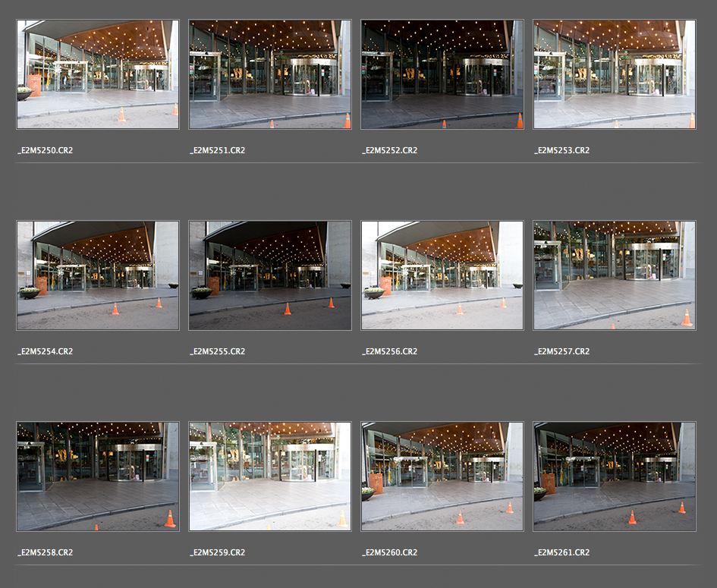Select the dark _E2M5255.CR2 thumbnail
717x588 pixels.
(270, 275)
